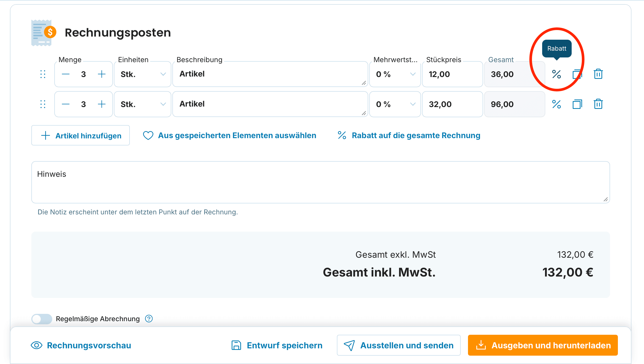The width and height of the screenshot is (644, 364).
Task: Click into the Hinweis note field
Action: (x=321, y=182)
